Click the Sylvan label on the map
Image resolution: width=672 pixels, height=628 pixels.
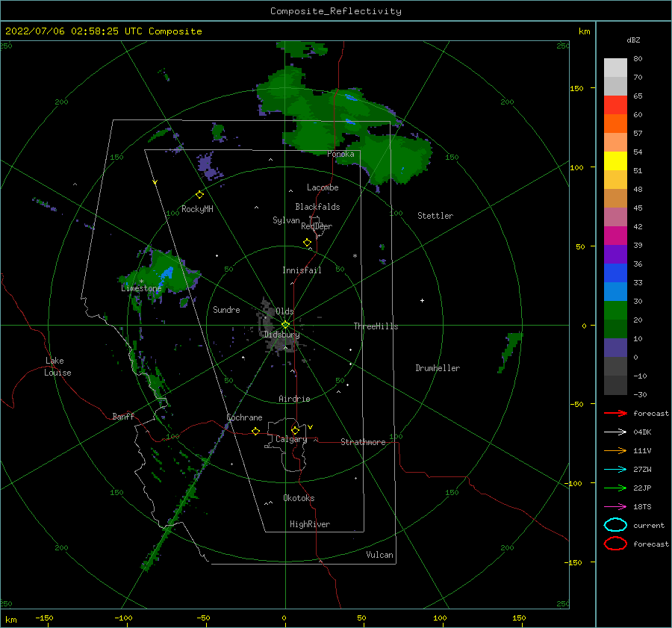coord(286,220)
